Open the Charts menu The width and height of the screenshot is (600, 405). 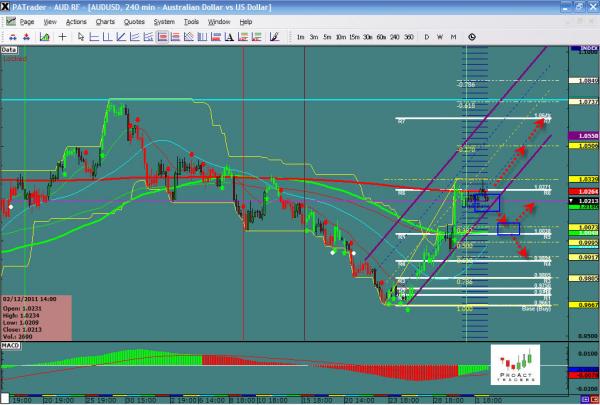[x=105, y=21]
